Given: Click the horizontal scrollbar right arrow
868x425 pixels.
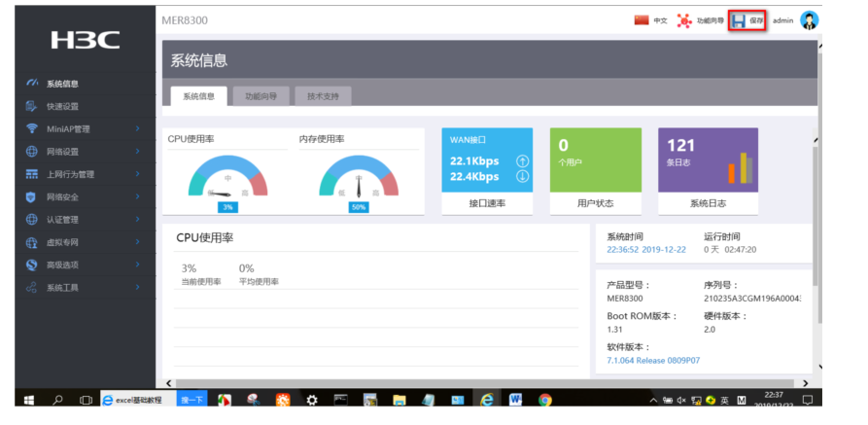Looking at the screenshot, I should point(805,383).
